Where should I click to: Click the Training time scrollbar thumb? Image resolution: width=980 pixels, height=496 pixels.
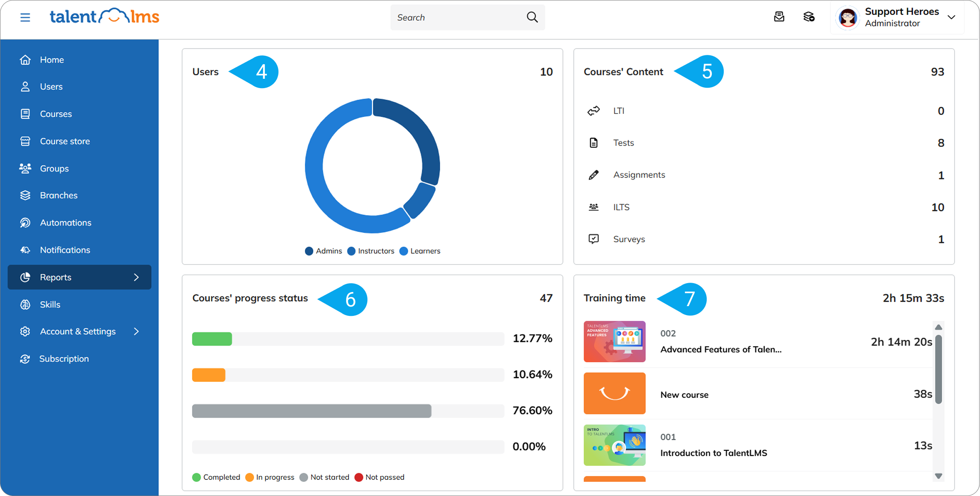pyautogui.click(x=938, y=369)
